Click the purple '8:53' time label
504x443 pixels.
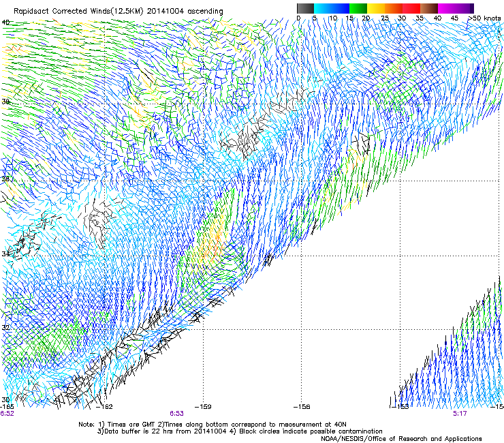[177, 414]
